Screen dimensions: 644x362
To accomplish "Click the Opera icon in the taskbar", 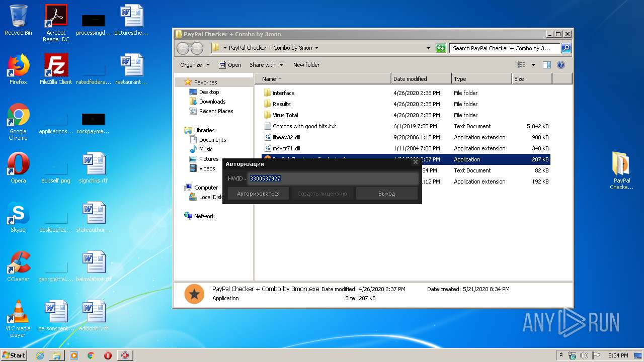I will (x=108, y=355).
